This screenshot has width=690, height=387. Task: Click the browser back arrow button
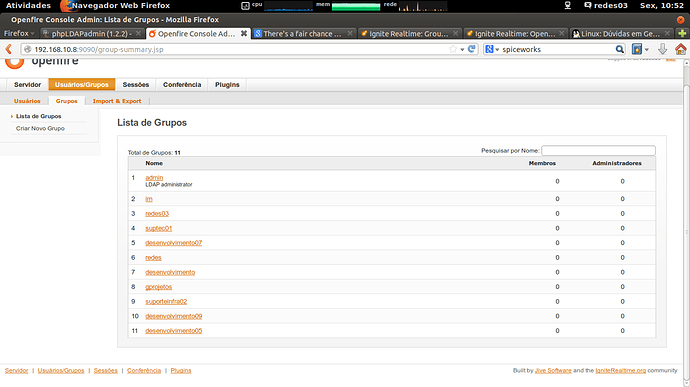click(8, 49)
